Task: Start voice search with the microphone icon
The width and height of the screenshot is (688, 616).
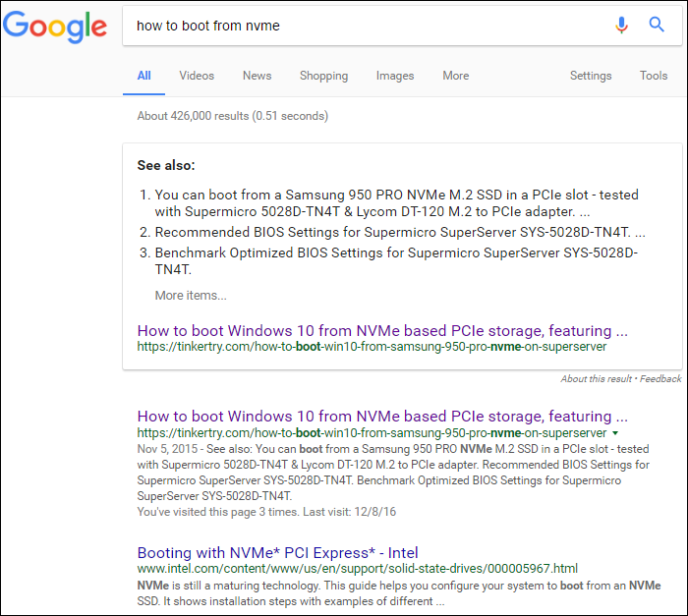Action: pos(621,25)
